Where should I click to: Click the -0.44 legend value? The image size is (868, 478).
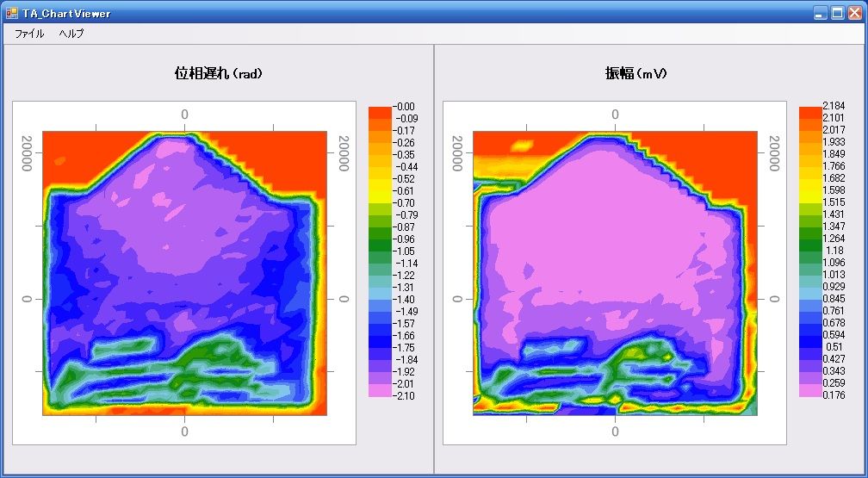406,167
